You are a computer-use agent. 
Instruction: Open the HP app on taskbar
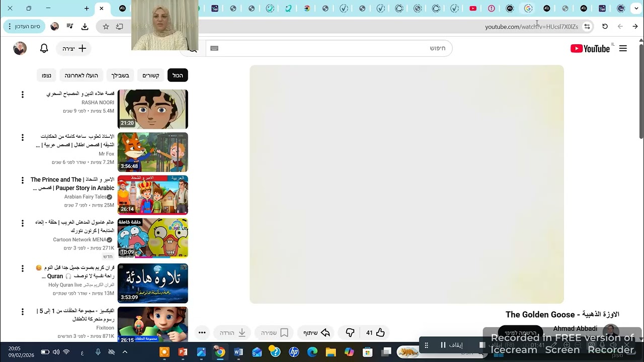click(x=294, y=352)
